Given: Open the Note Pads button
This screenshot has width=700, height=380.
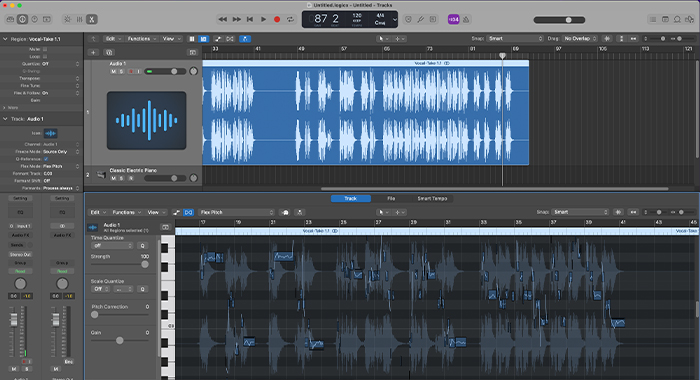Looking at the screenshot, I should [x=665, y=19].
